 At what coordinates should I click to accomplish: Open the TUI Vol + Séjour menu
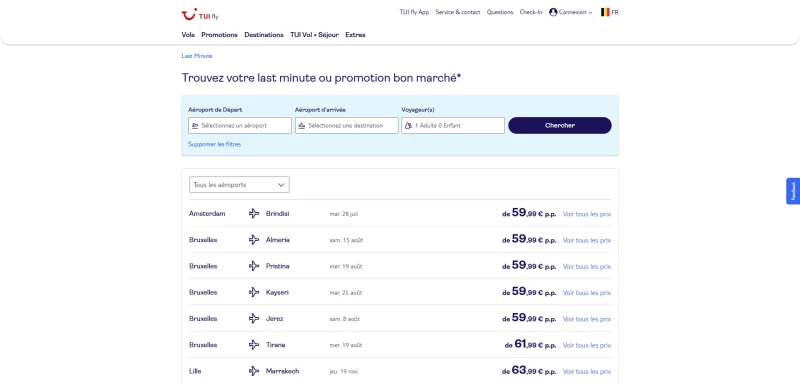point(314,35)
